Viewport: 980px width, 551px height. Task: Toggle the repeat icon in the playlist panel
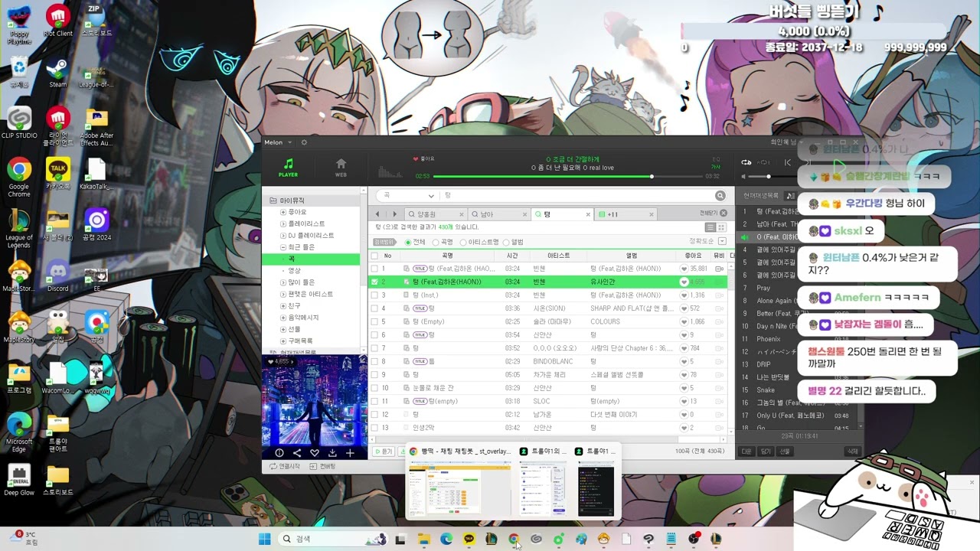(746, 162)
